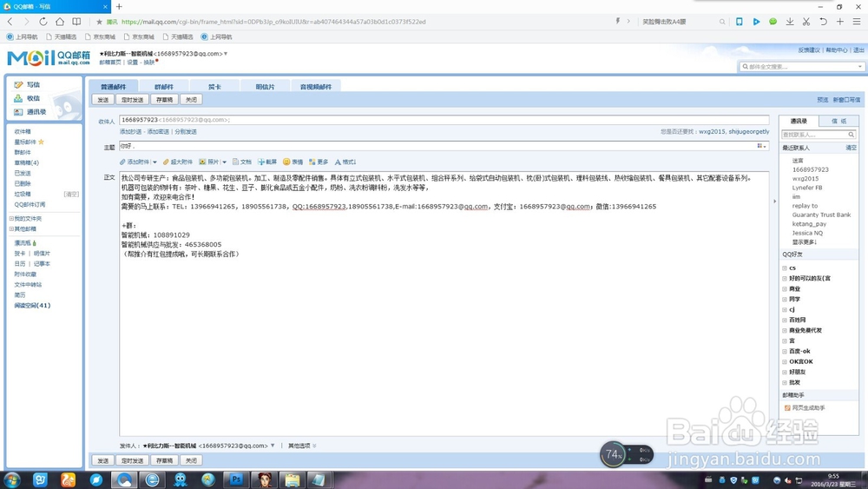Click the 添加抄送 add CC link

coord(131,132)
